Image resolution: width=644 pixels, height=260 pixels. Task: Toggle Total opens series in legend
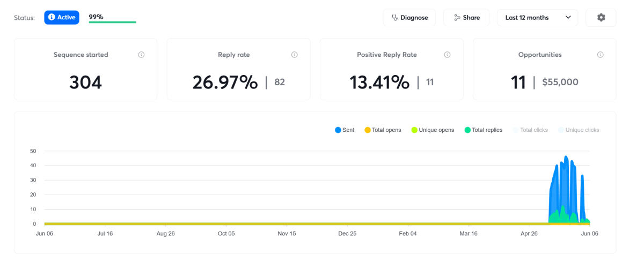click(383, 130)
